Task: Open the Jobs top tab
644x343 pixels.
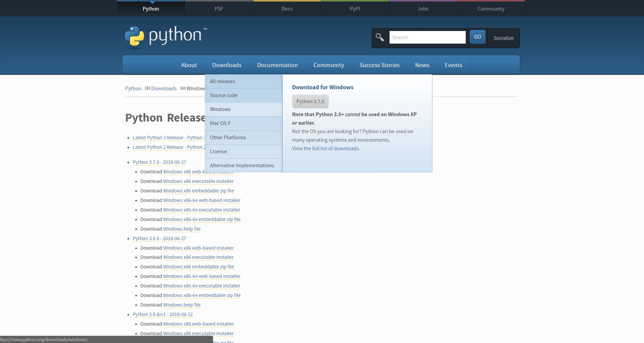Action: (423, 9)
